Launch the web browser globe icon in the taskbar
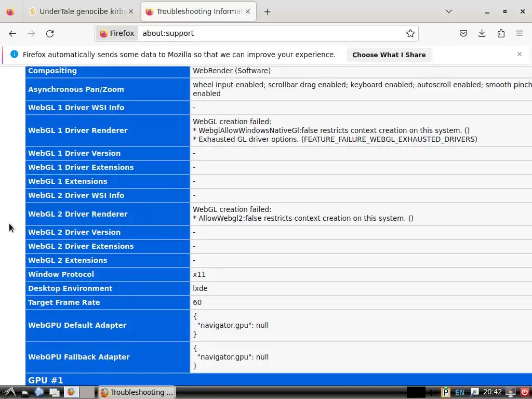 click(x=39, y=392)
